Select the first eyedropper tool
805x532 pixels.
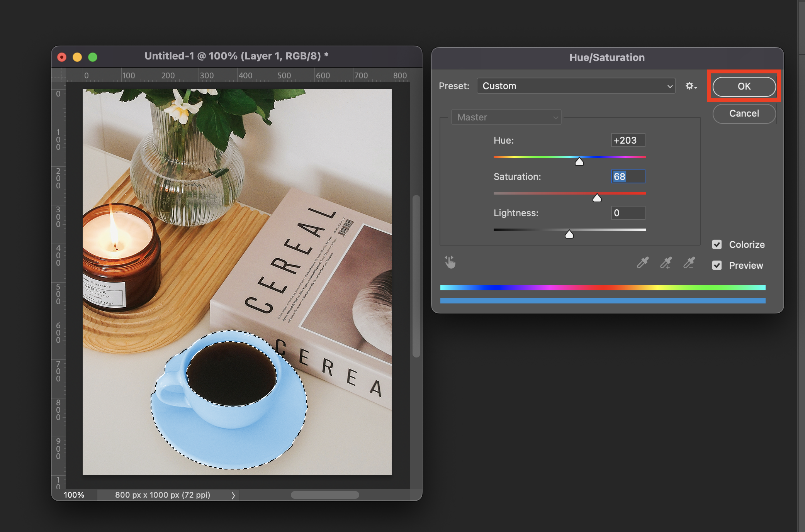(x=642, y=263)
